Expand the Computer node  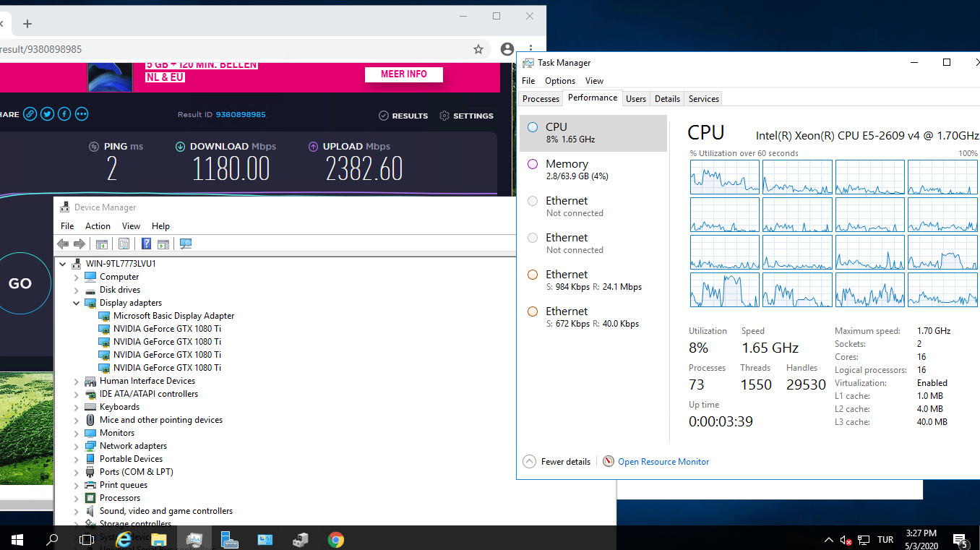76,277
